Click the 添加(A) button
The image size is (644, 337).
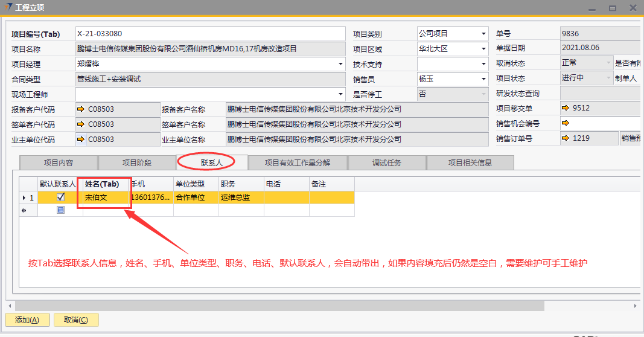click(x=27, y=320)
